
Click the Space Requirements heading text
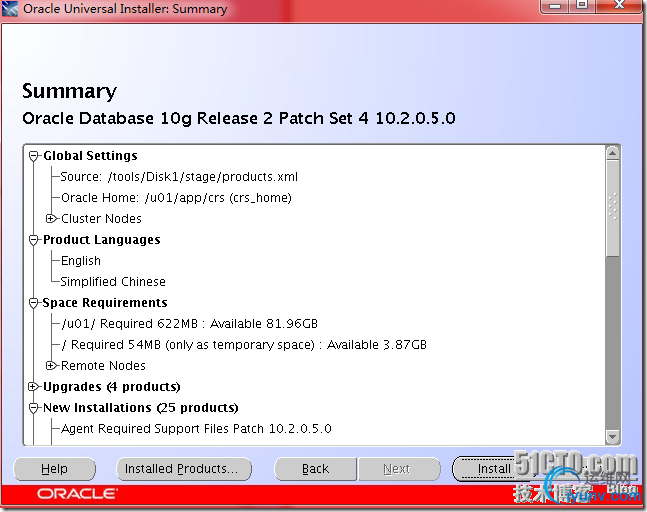pos(105,303)
